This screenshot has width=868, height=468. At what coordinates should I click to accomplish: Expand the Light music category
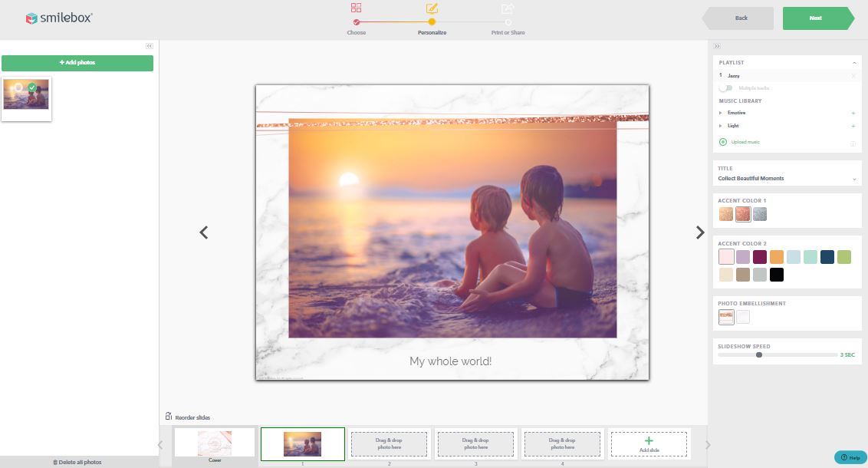(721, 126)
